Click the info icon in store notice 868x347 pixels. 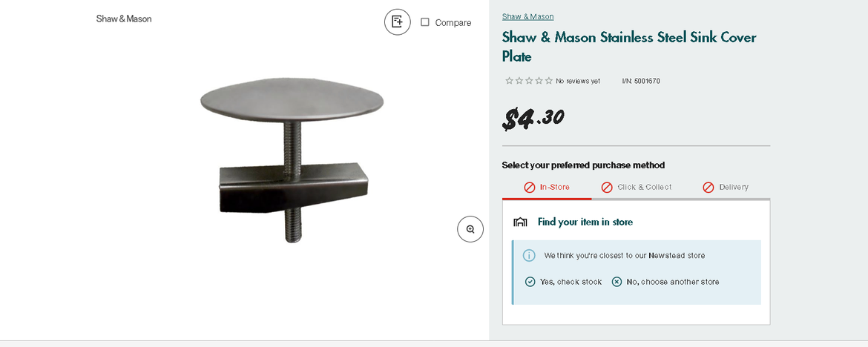click(x=529, y=255)
